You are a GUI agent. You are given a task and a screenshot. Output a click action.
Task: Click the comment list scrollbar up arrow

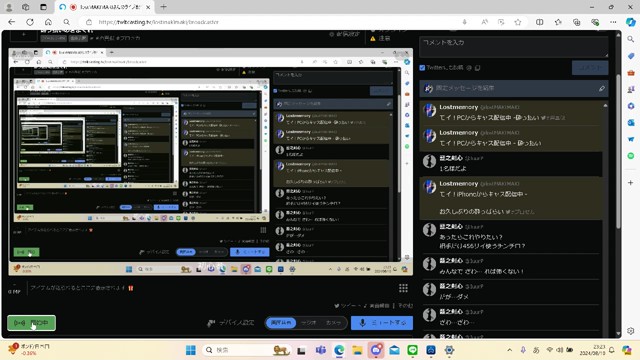(x=605, y=106)
